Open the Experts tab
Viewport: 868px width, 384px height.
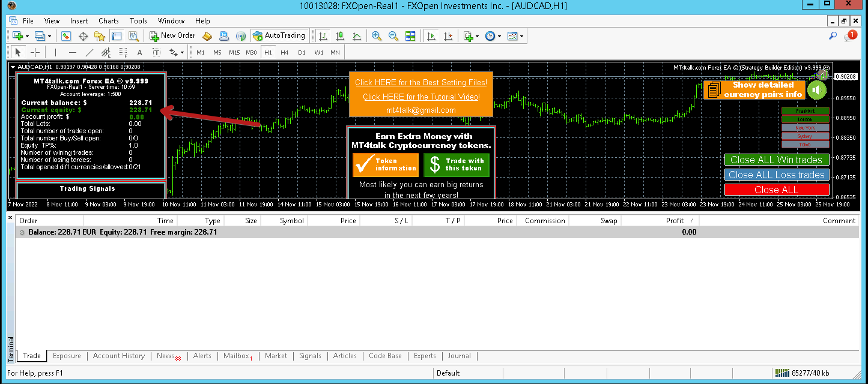[x=425, y=356]
